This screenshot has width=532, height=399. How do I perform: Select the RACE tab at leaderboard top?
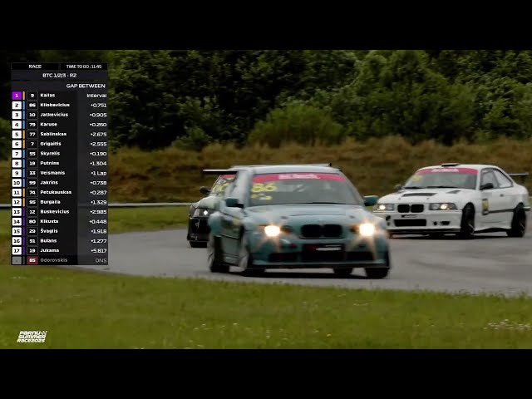click(x=35, y=66)
